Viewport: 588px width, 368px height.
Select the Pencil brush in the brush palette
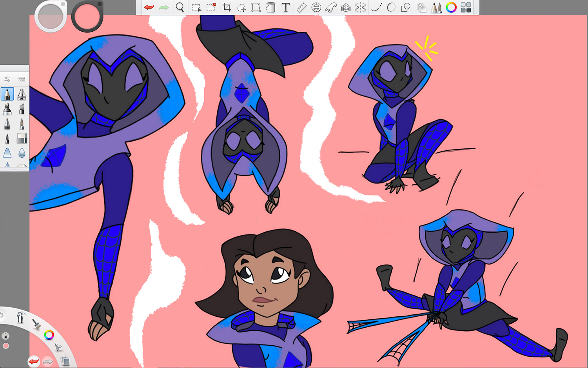pos(7,93)
